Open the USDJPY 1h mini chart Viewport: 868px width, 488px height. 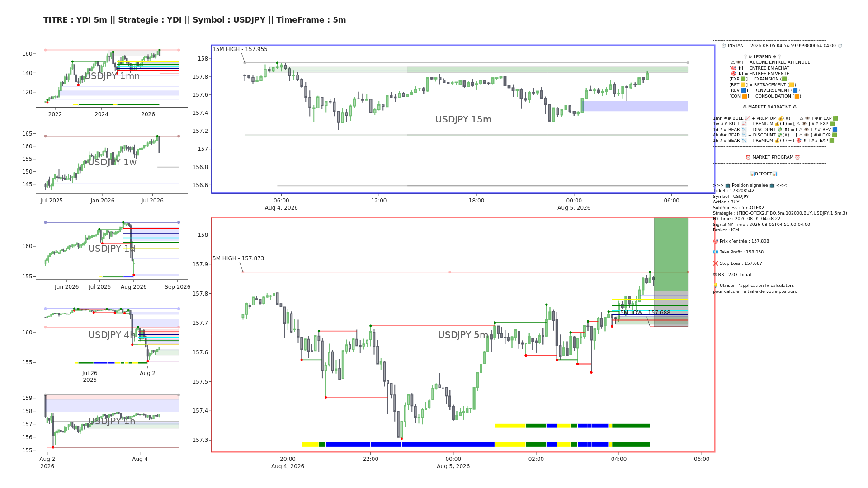click(x=112, y=421)
